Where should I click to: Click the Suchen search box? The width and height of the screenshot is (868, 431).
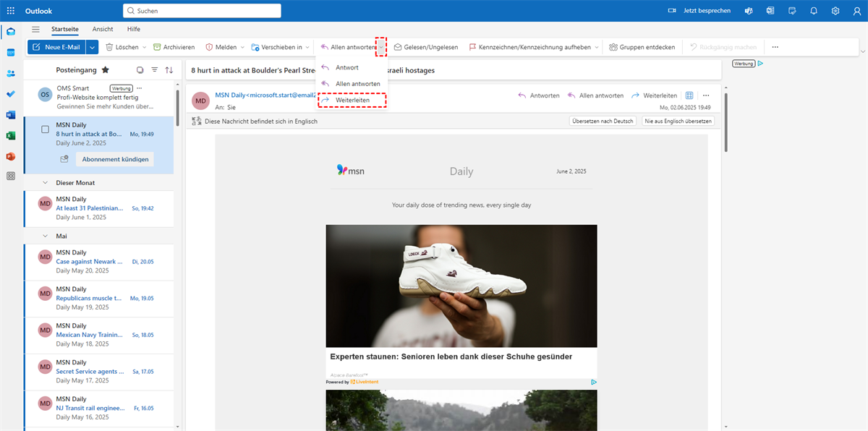pos(202,11)
